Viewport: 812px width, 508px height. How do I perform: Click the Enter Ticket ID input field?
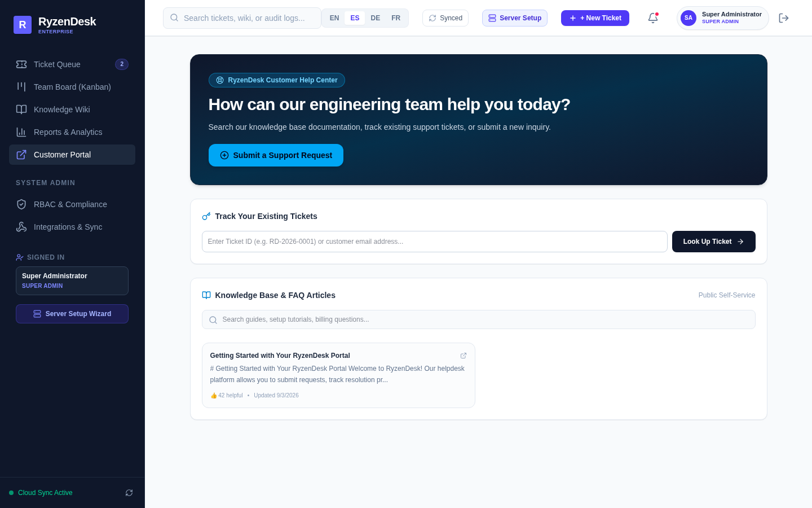(435, 242)
